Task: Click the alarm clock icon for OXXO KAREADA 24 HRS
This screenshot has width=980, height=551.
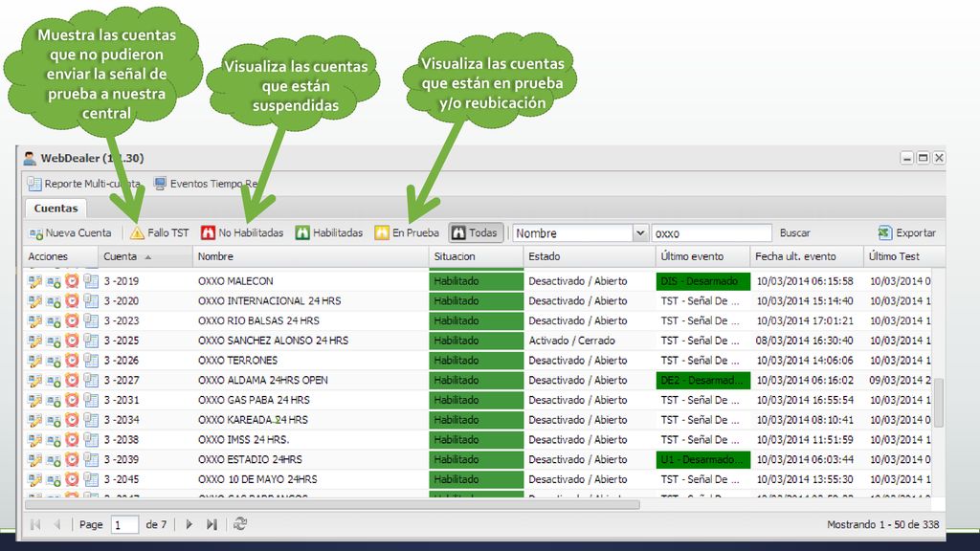Action: click(73, 420)
